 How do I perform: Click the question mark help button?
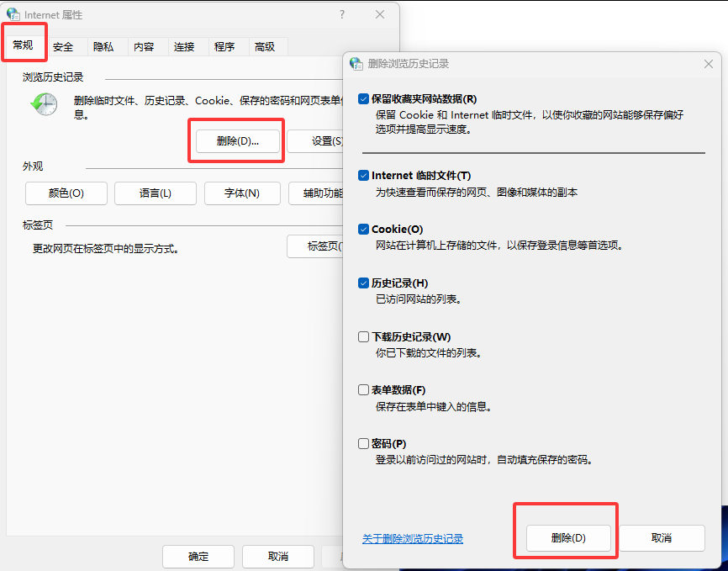(x=342, y=15)
